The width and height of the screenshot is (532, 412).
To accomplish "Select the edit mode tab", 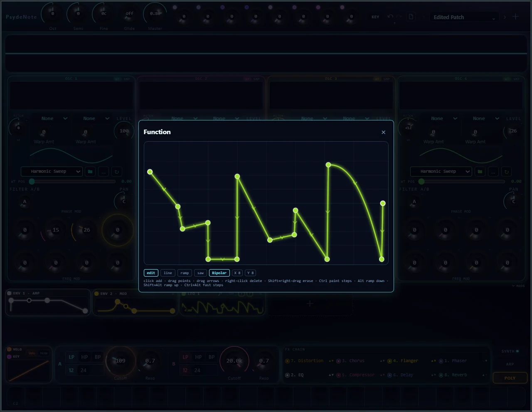I will pyautogui.click(x=151, y=273).
